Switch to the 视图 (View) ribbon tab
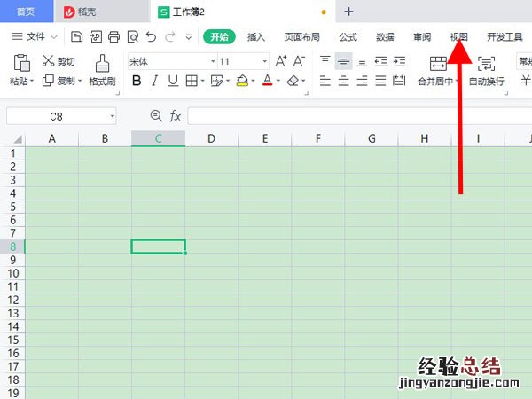Image resolution: width=532 pixels, height=399 pixels. click(x=458, y=37)
